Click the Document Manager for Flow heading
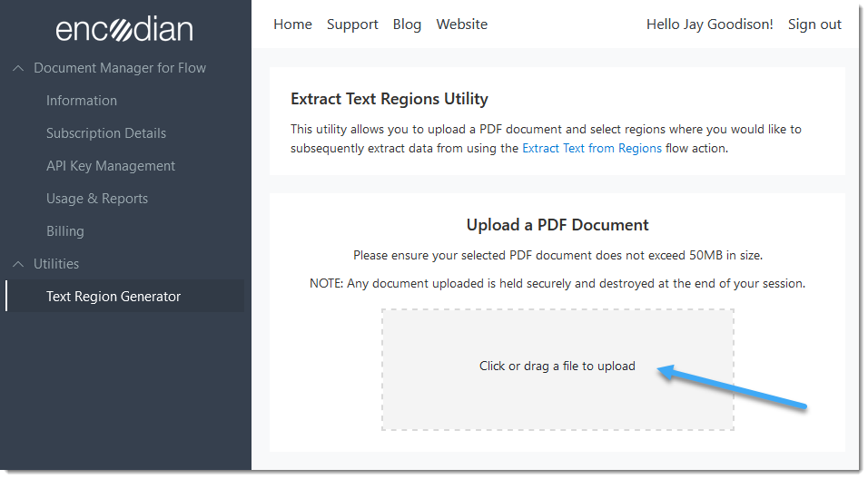Screen dimensions: 868x479 (120, 68)
